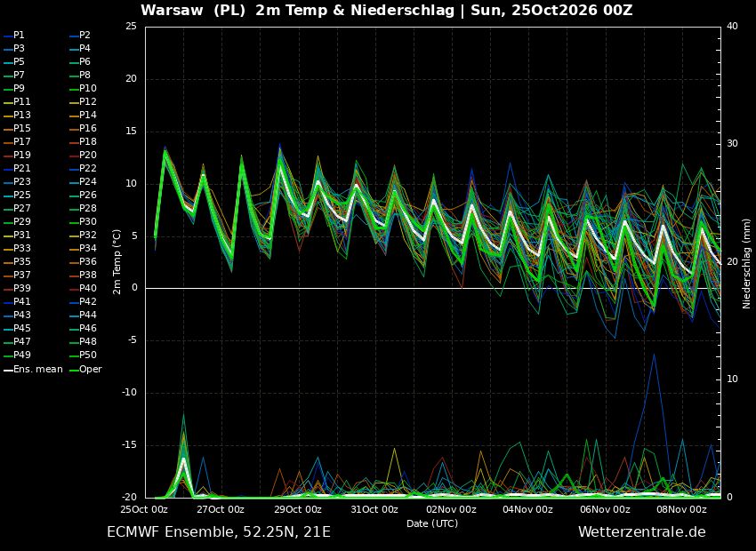This screenshot has width=756, height=551.
Task: Pick the "08Nov 00z" axis date
Action: tap(683, 509)
